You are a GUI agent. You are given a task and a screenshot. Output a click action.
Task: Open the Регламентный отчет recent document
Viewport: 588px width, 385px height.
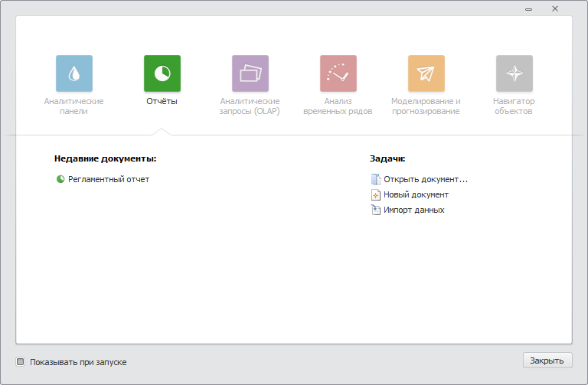(109, 179)
